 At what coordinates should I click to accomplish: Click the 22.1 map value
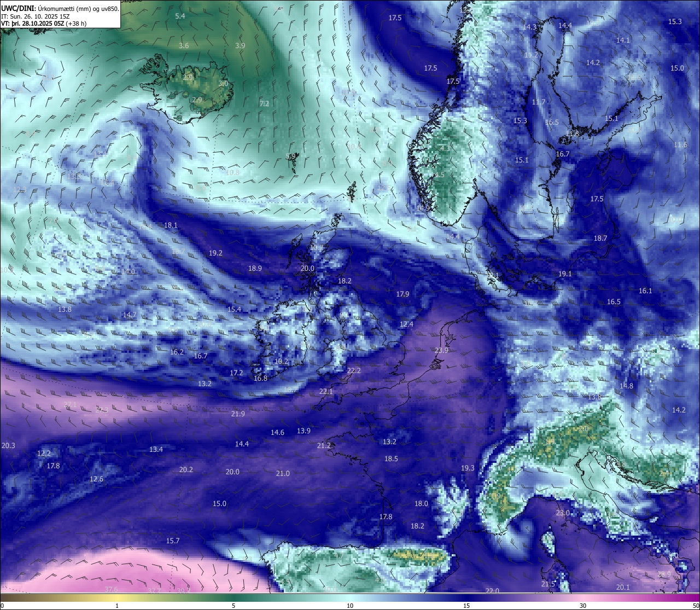[x=325, y=392]
